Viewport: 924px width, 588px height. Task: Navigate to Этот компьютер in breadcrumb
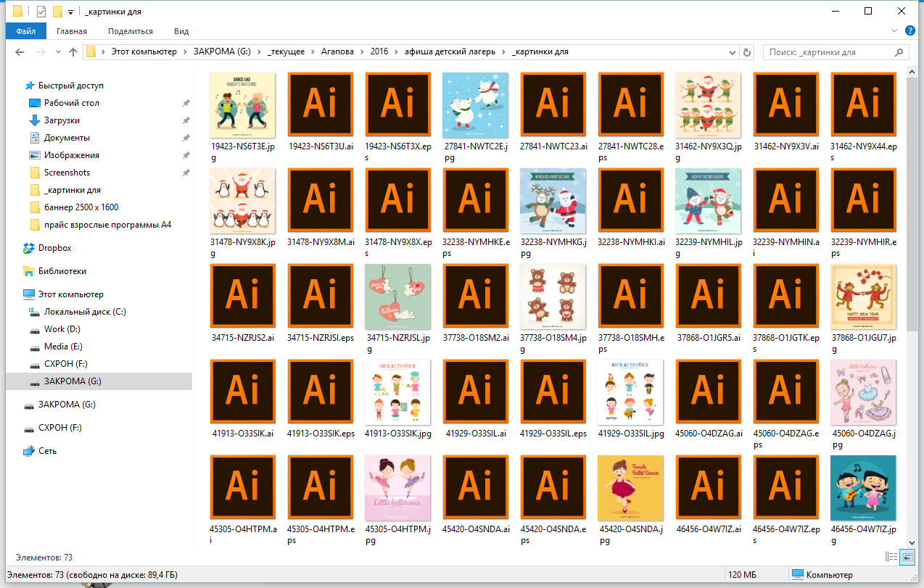pos(144,52)
